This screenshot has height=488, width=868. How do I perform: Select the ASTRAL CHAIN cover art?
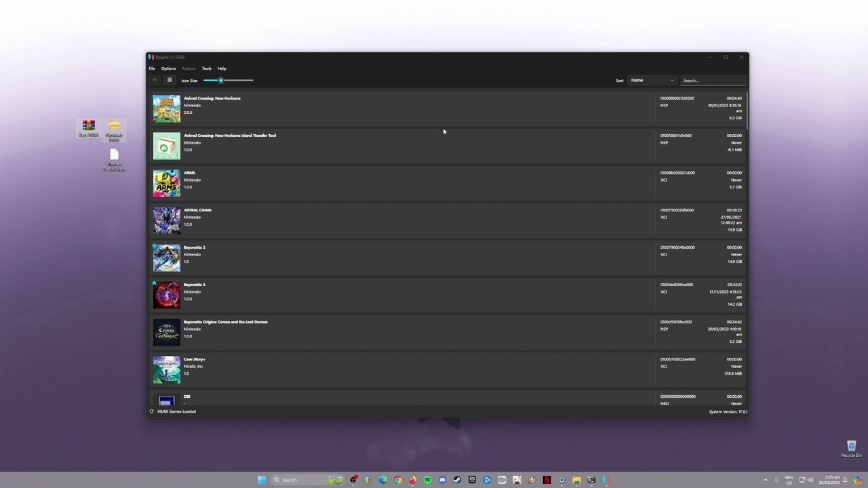(x=166, y=220)
